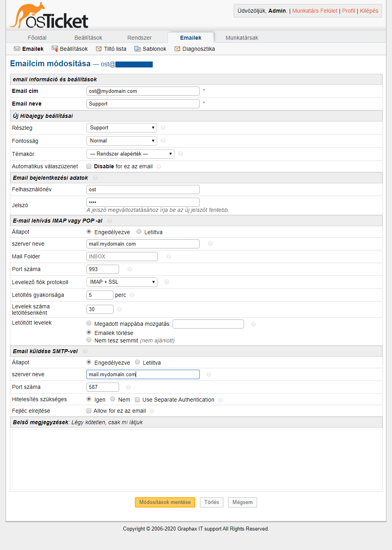Switch to the Munkatársak tab
392x550 pixels.
242,38
